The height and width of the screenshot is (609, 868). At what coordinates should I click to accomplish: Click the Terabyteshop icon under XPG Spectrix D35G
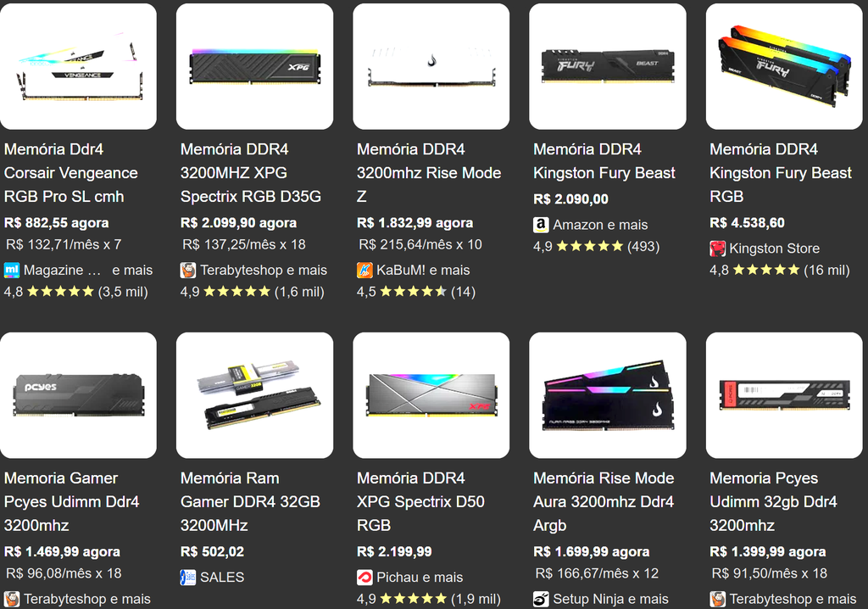click(x=188, y=271)
